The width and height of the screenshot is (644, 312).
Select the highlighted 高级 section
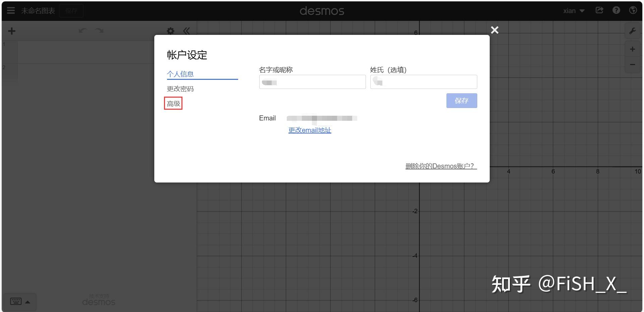(173, 103)
